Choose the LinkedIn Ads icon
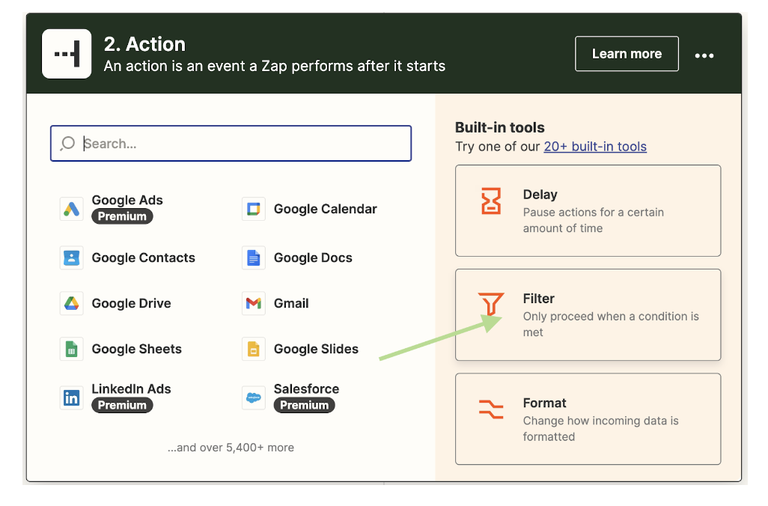This screenshot has height=506, width=768. pyautogui.click(x=72, y=397)
